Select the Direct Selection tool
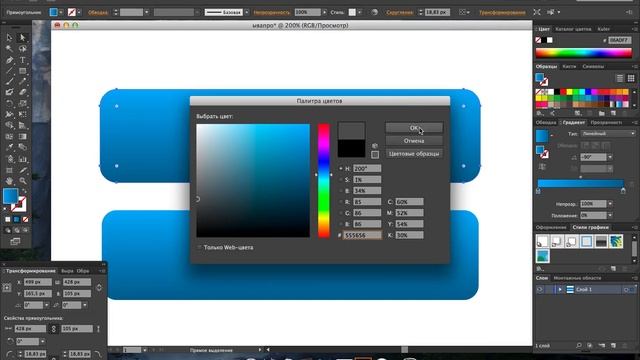This screenshot has height=360, width=640. [22, 38]
